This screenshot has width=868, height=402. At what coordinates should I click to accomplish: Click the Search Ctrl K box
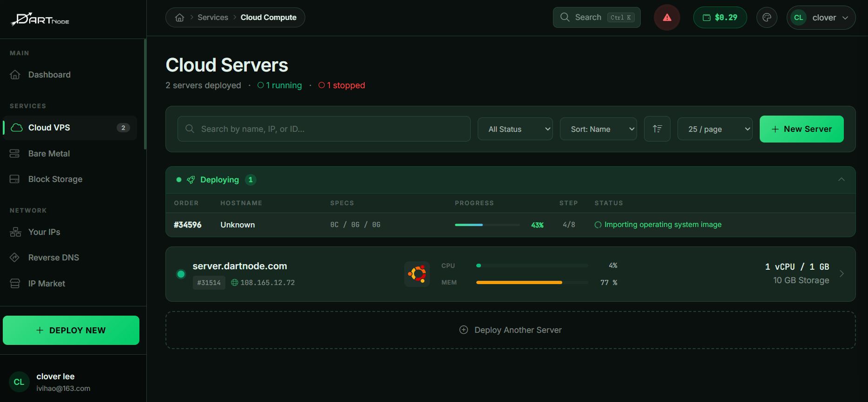point(597,17)
